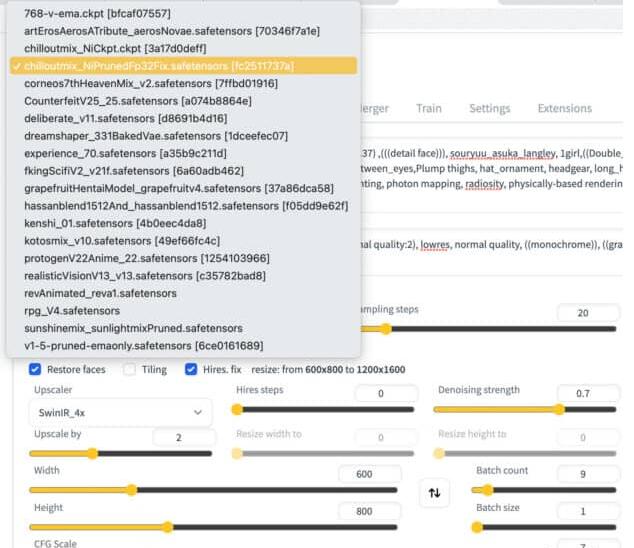Viewport: 634px width, 548px height.
Task: Select 768-v-ema.ckpt checkpoint
Action: tap(184, 13)
